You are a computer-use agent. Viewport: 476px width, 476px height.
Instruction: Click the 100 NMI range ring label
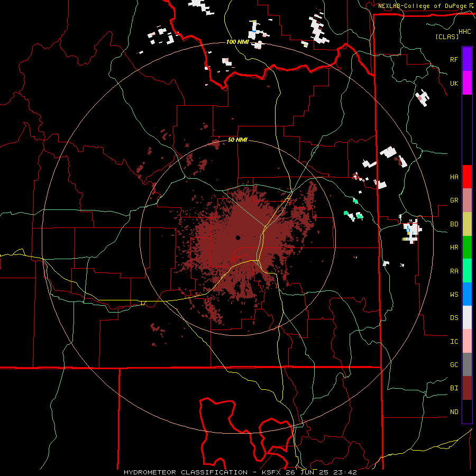click(x=237, y=42)
